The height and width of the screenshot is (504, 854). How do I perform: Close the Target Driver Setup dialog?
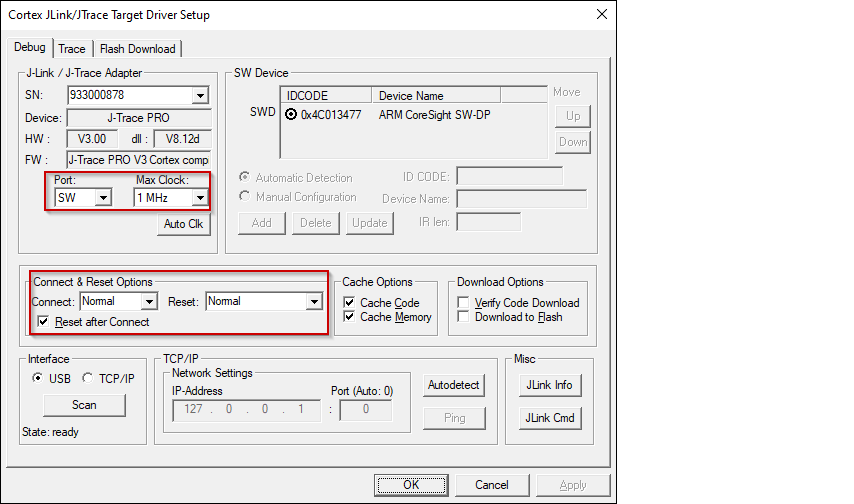[x=601, y=14]
